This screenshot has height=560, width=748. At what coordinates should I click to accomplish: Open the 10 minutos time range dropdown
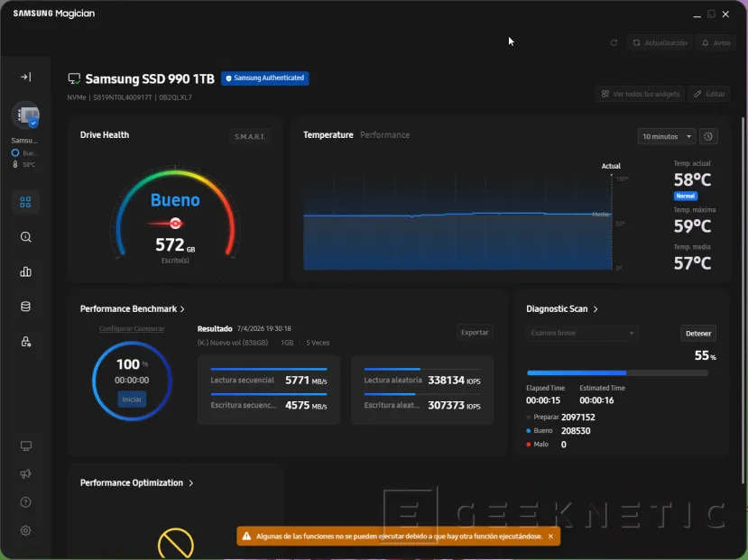point(667,136)
